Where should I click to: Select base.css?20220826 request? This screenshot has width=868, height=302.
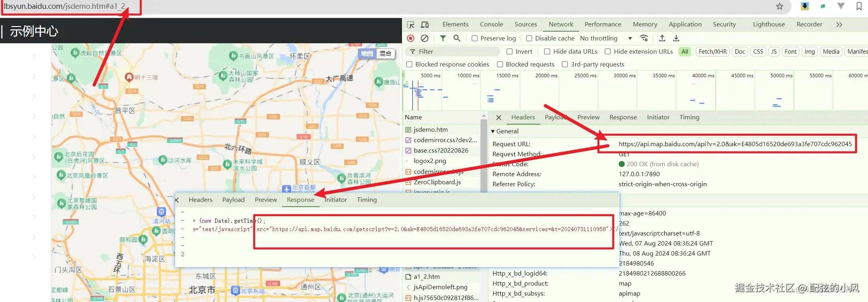click(441, 150)
